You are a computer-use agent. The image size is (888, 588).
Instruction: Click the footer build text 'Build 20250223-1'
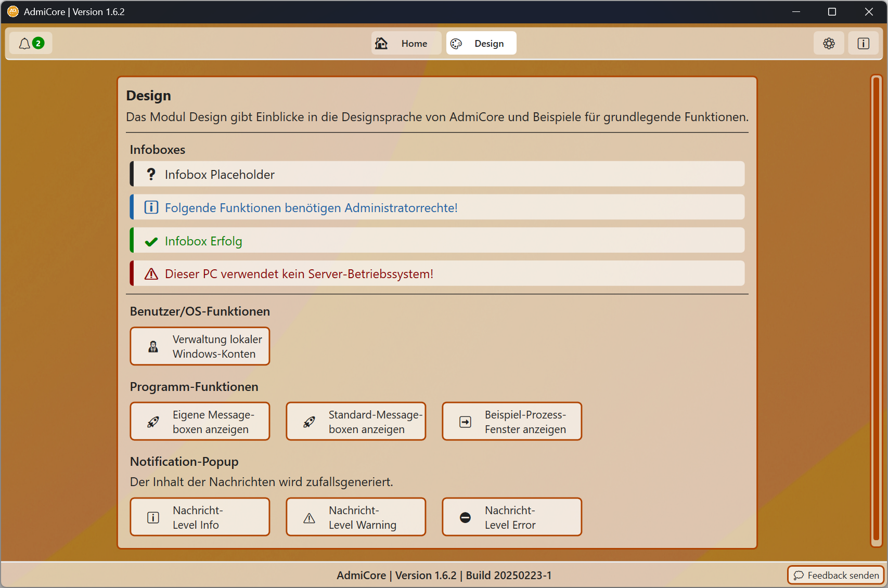(508, 575)
